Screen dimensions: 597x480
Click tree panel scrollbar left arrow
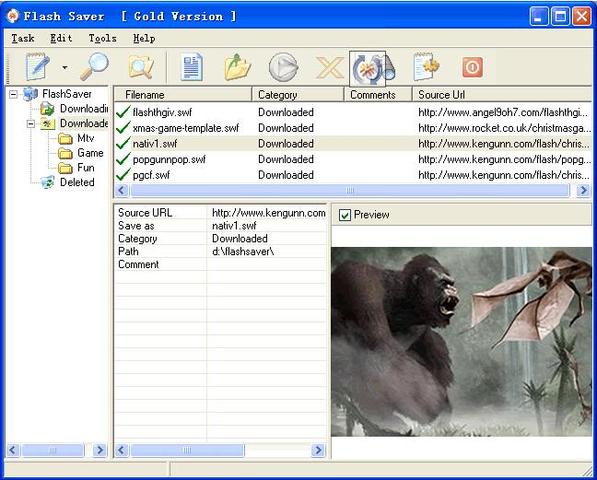[13, 450]
